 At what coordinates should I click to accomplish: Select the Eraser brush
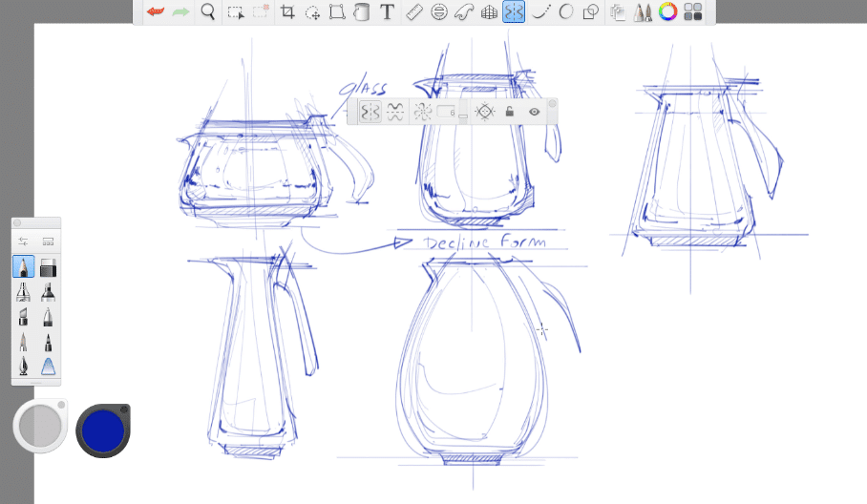(x=48, y=267)
